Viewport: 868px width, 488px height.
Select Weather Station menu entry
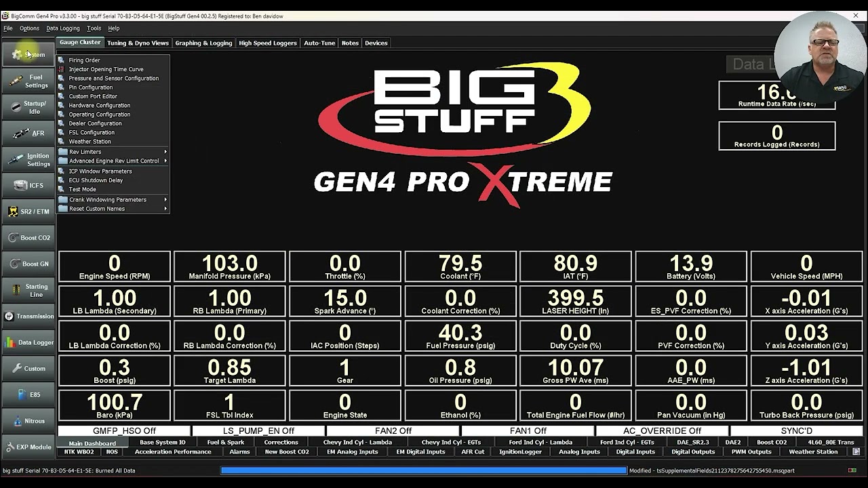(113, 142)
